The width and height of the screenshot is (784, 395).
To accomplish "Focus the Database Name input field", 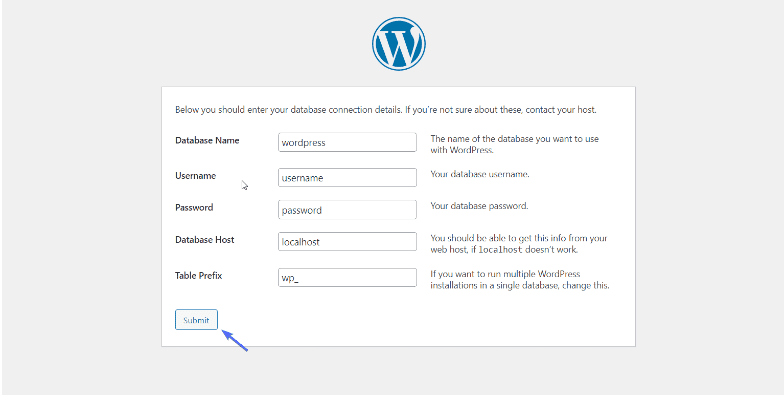I will click(347, 142).
